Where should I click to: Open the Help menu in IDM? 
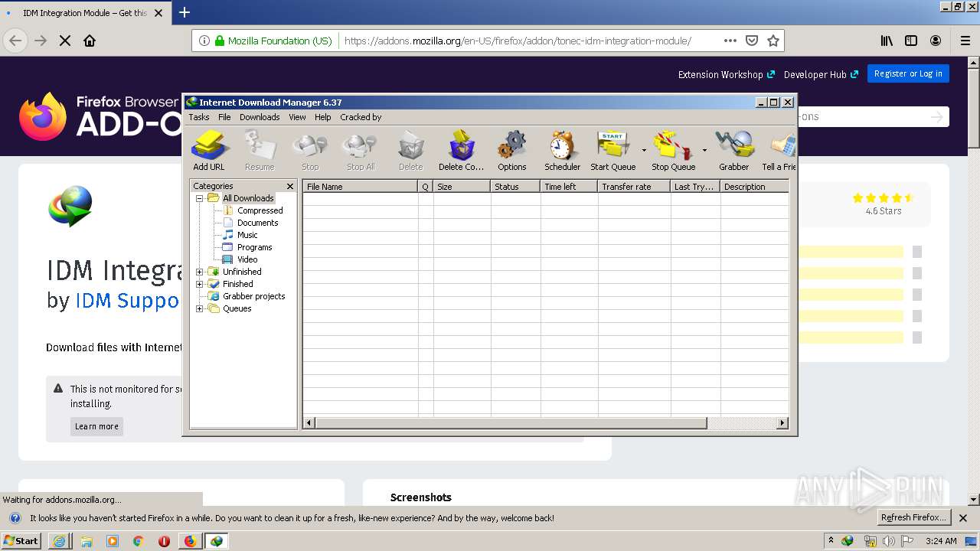click(323, 117)
